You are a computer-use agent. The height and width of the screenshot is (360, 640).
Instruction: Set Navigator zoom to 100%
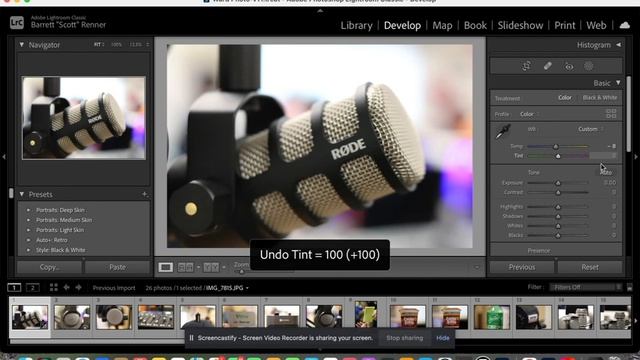click(116, 44)
